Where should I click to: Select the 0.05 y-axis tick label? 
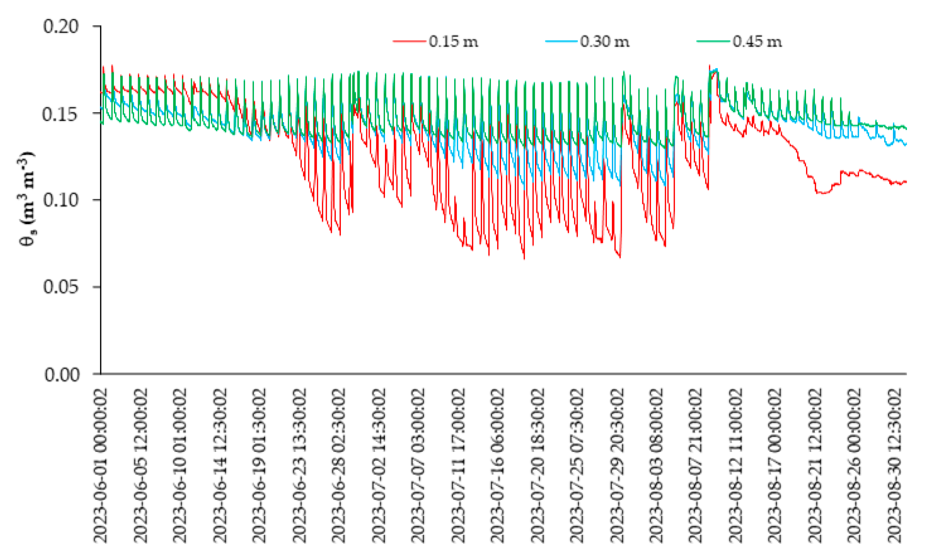point(61,287)
